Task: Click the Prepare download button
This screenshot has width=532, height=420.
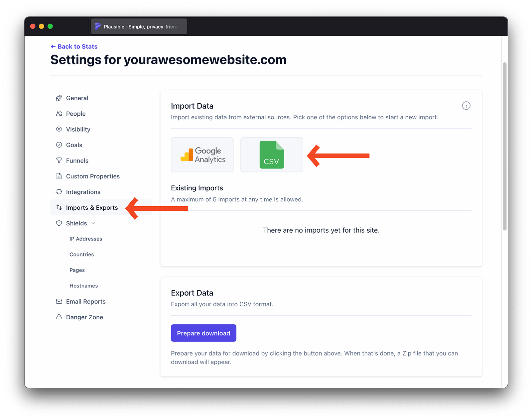Action: click(203, 333)
